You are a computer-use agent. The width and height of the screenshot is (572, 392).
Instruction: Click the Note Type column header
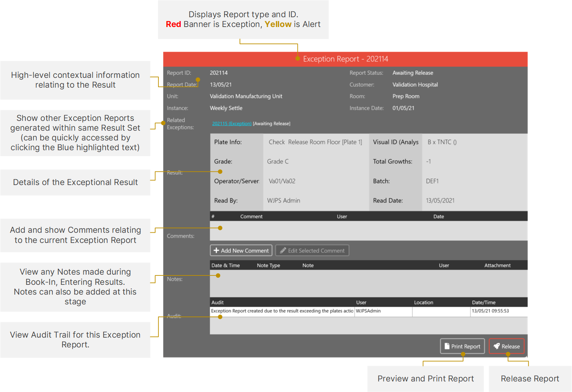point(268,265)
